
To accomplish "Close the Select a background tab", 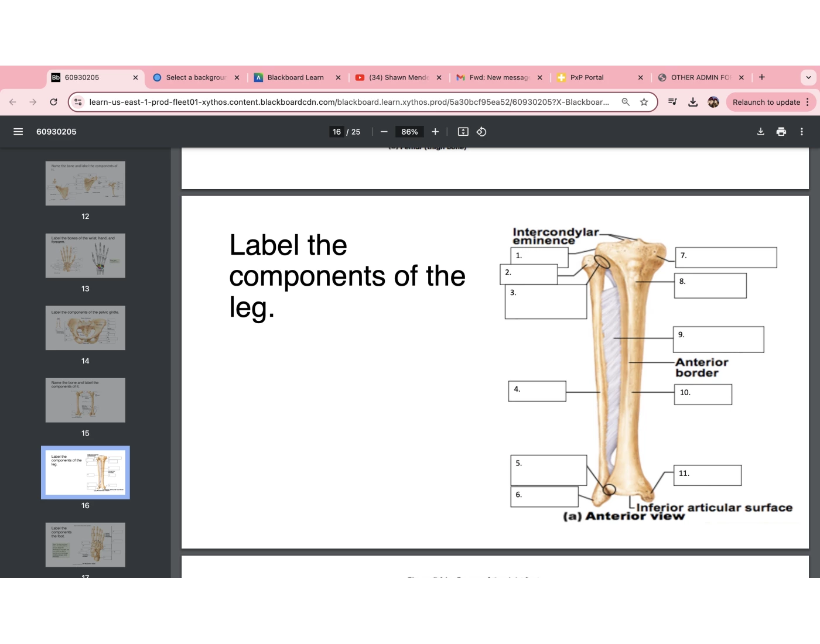I will pyautogui.click(x=237, y=77).
